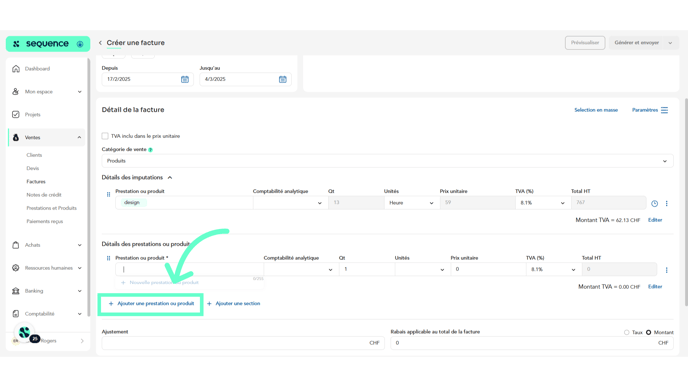
Task: Open the three-dot menu of the design row
Action: coord(666,204)
